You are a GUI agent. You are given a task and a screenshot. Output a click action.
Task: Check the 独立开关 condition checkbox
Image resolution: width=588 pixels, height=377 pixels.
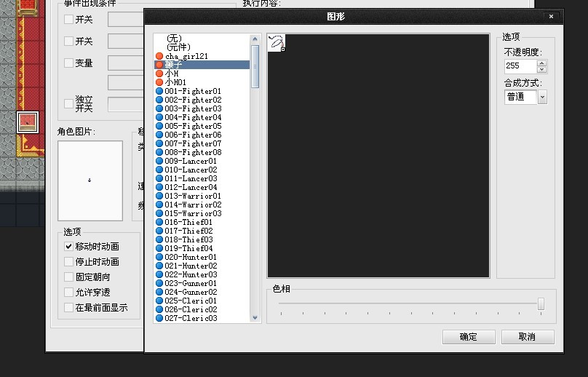click(x=68, y=103)
